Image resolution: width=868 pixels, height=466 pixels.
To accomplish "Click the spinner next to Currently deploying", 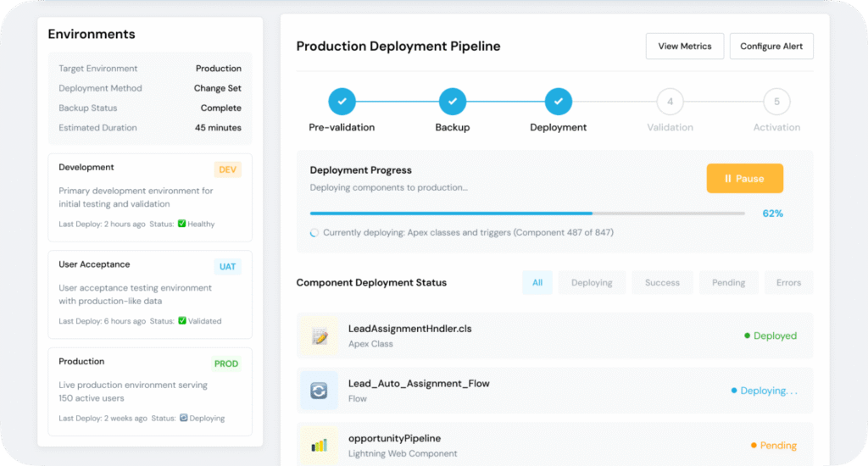I will [315, 232].
